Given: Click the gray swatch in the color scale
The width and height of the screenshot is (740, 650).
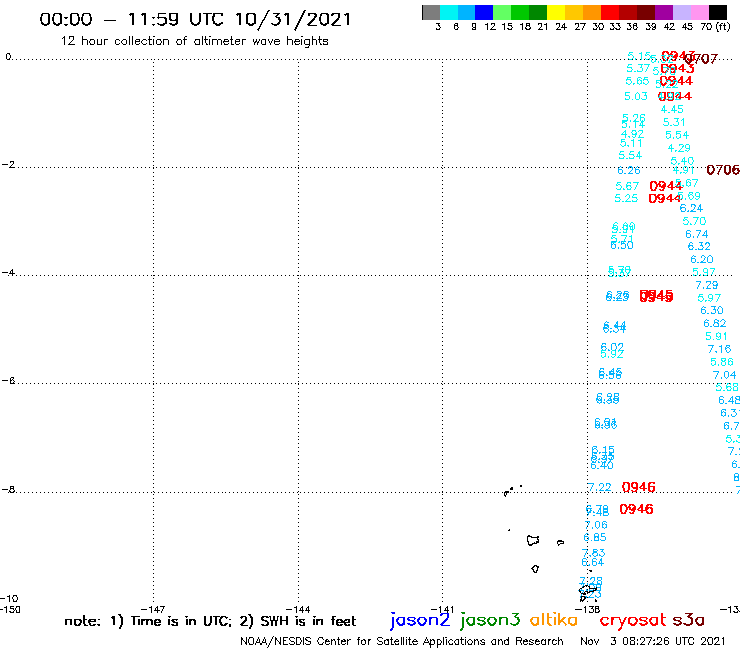Looking at the screenshot, I should tap(431, 12).
